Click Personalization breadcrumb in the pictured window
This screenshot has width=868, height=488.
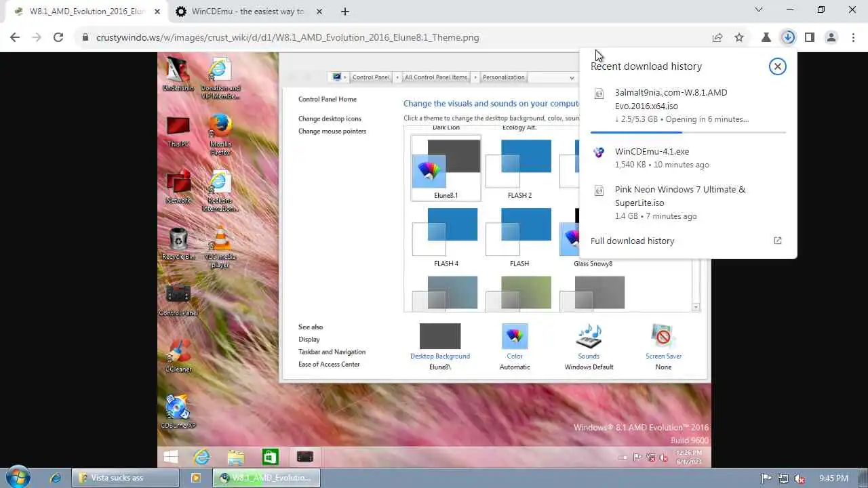pyautogui.click(x=503, y=77)
